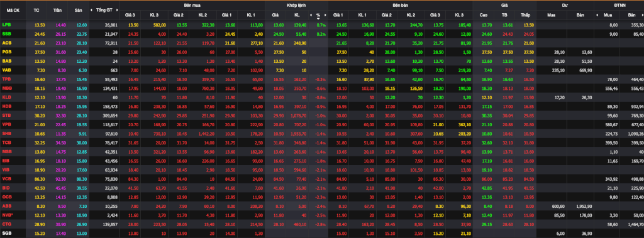Open the SGB ticker symbol

[x=6, y=233]
